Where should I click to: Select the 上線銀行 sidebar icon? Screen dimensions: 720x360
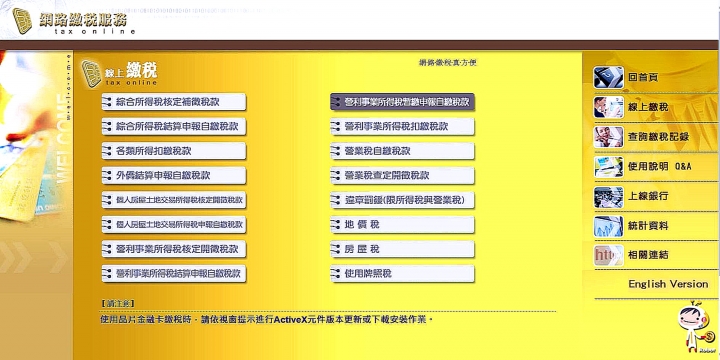pyautogui.click(x=608, y=197)
